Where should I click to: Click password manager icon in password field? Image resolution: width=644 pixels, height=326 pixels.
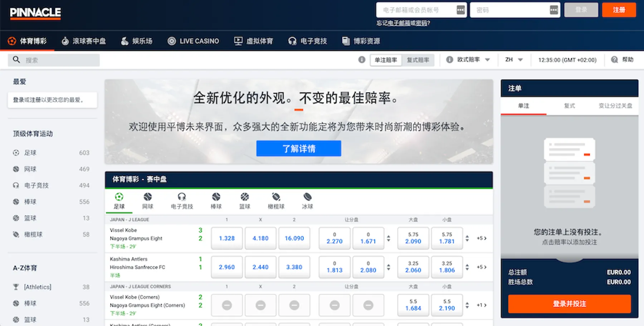click(553, 10)
